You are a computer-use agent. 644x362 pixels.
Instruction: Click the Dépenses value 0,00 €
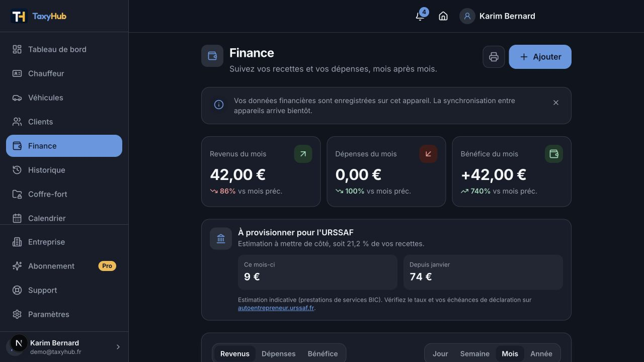pyautogui.click(x=358, y=174)
